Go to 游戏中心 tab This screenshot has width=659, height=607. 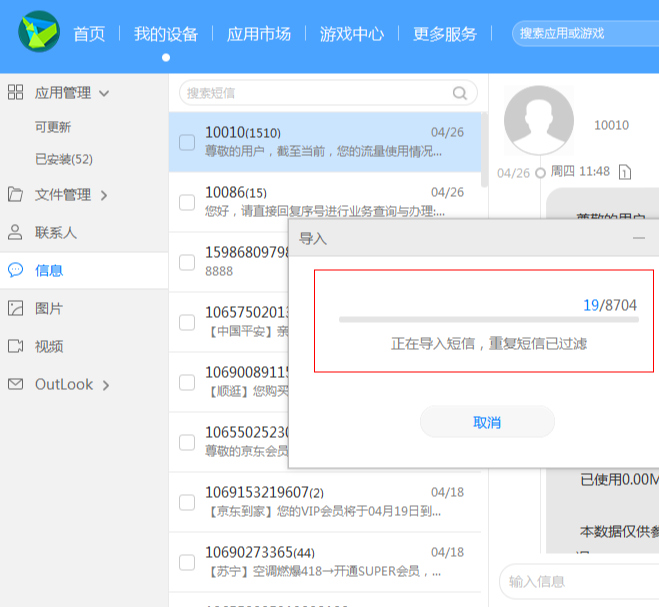[352, 34]
